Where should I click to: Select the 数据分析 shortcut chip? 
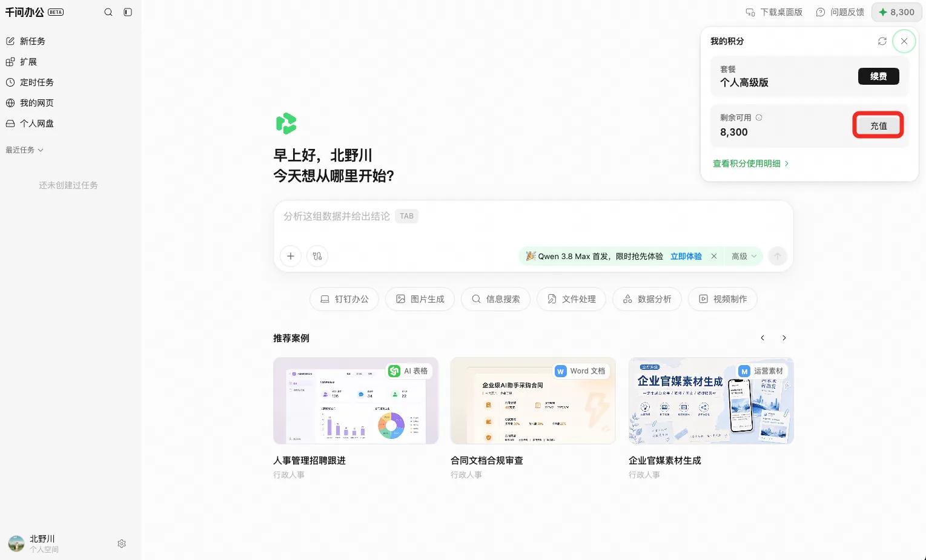647,299
